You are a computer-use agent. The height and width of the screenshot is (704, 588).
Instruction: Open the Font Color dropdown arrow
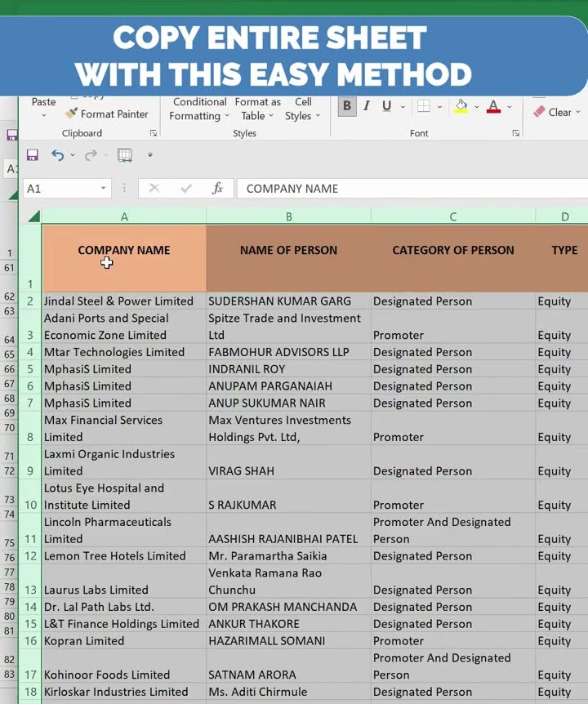(x=510, y=106)
